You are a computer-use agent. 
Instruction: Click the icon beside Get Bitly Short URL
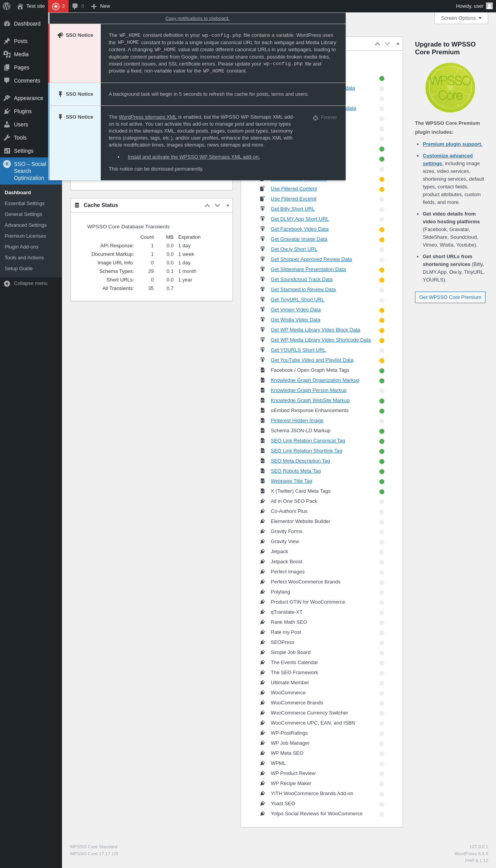(x=262, y=209)
